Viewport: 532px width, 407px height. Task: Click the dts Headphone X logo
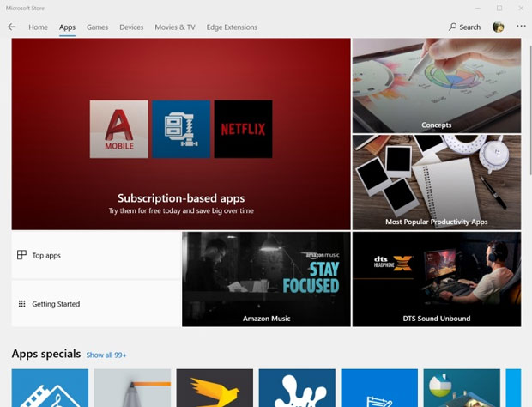393,263
